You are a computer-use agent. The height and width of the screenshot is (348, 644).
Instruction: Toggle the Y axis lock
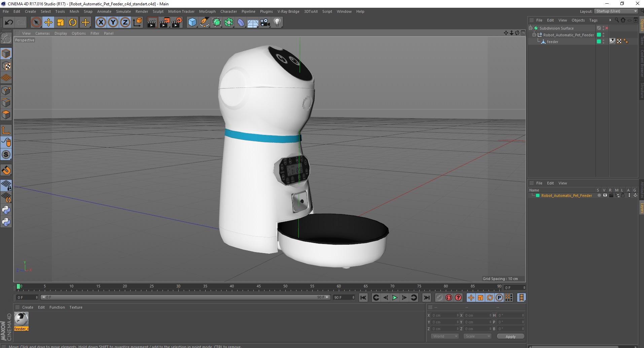coord(113,23)
